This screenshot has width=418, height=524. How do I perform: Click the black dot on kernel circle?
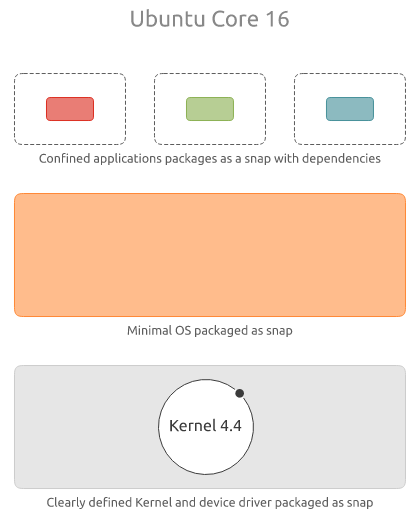point(240,393)
